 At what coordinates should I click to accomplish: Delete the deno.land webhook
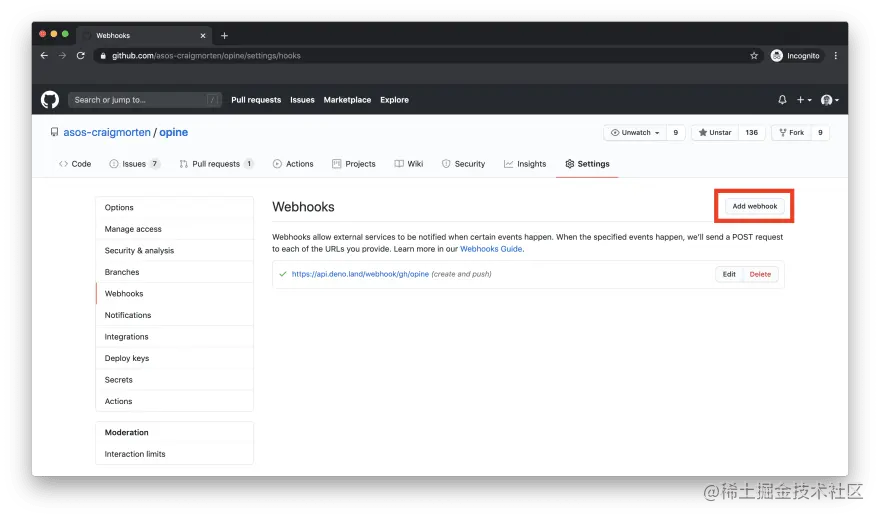tap(760, 274)
